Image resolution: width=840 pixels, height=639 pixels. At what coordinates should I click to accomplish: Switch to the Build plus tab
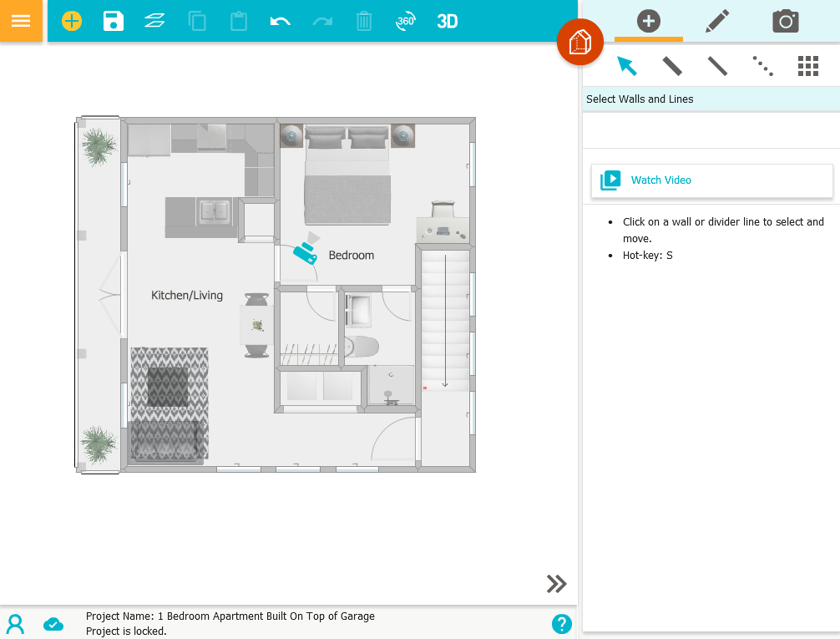(648, 21)
